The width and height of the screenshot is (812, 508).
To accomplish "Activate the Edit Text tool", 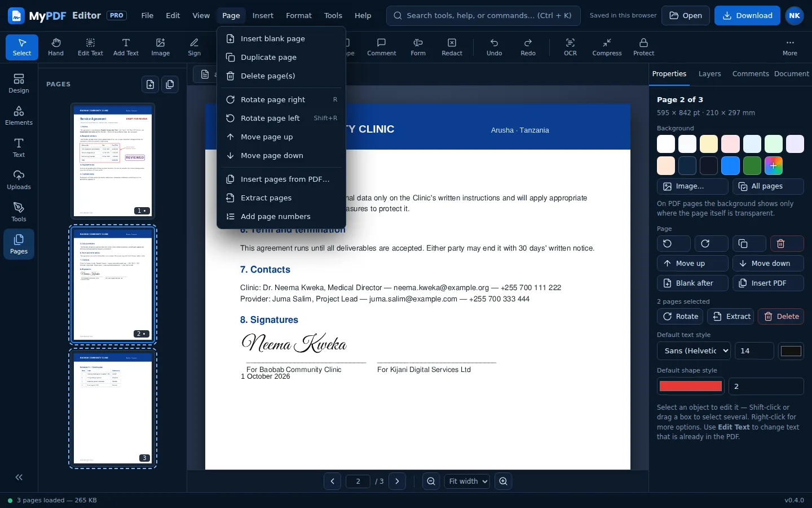I will 90,47.
